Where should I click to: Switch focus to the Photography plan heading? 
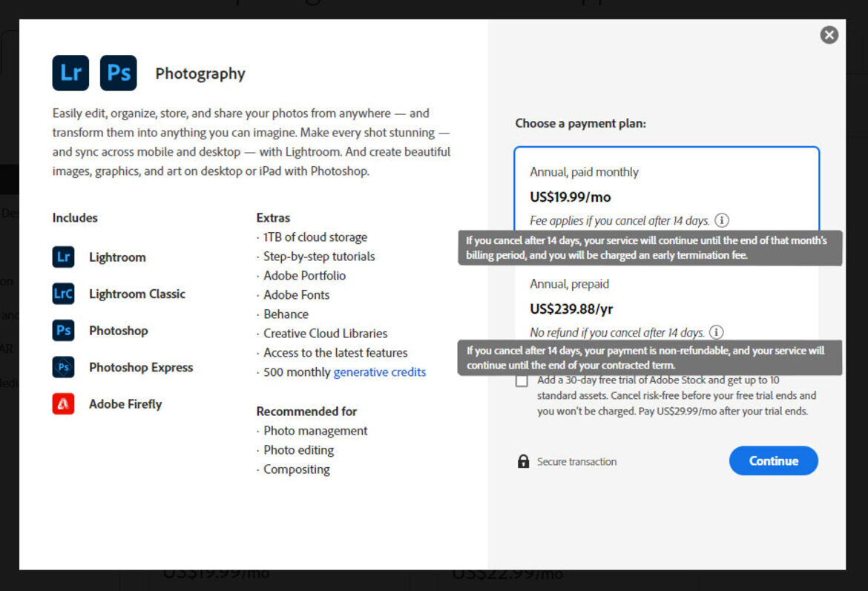(200, 73)
